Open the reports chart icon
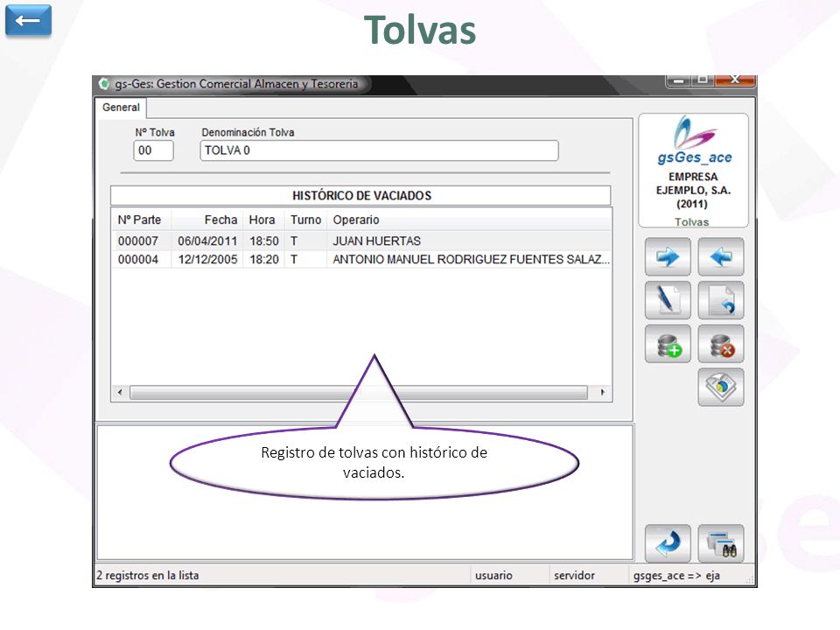Screen dimensions: 840x630 [720, 387]
